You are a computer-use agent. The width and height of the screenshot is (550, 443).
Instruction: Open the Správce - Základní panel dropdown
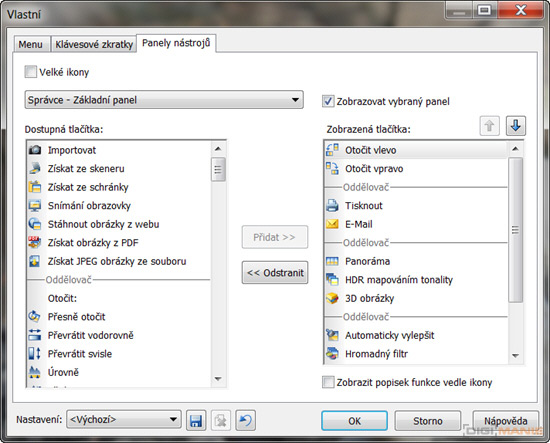(x=164, y=100)
